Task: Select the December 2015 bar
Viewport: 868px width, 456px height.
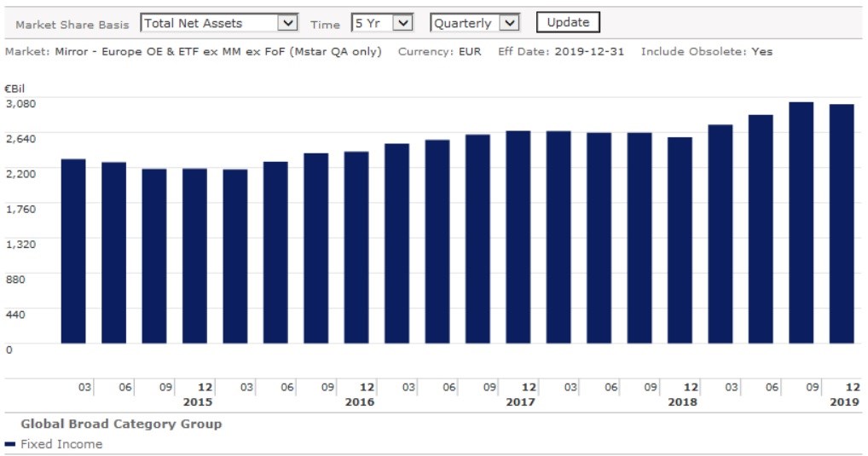Action: pos(194,256)
